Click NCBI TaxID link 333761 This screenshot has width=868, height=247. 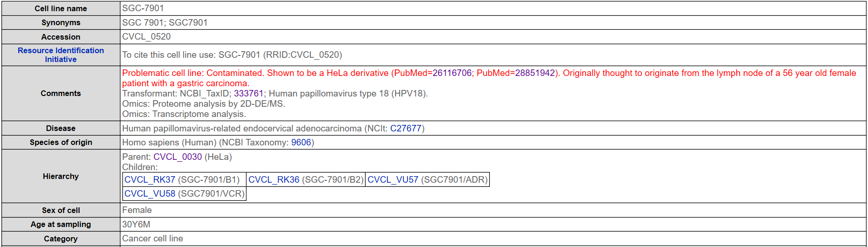pos(248,94)
